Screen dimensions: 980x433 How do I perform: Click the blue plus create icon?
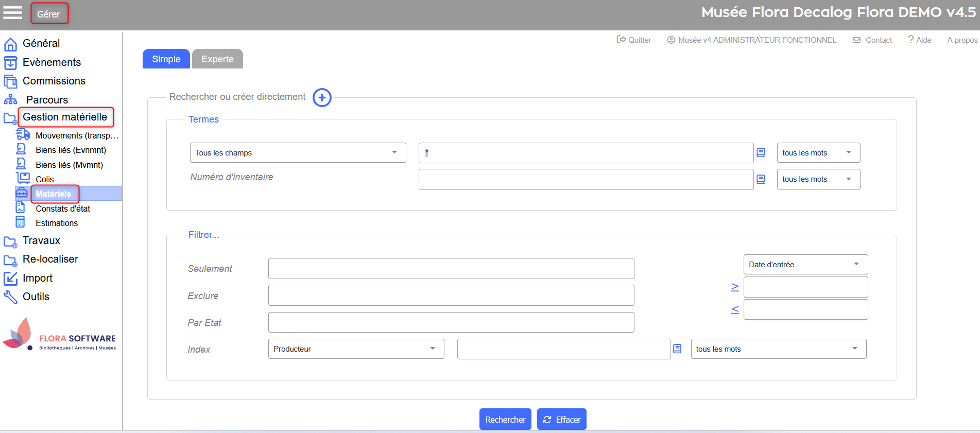pyautogui.click(x=322, y=98)
